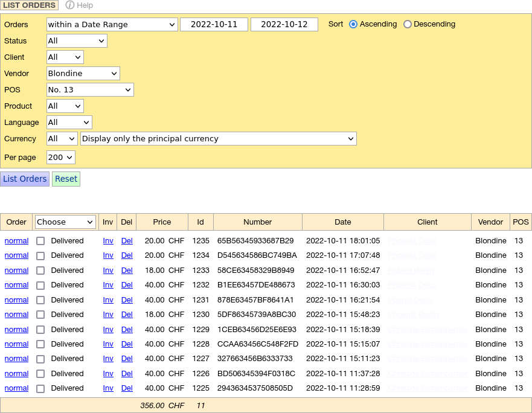
Task: Open the Status filter dropdown
Action: [76, 40]
